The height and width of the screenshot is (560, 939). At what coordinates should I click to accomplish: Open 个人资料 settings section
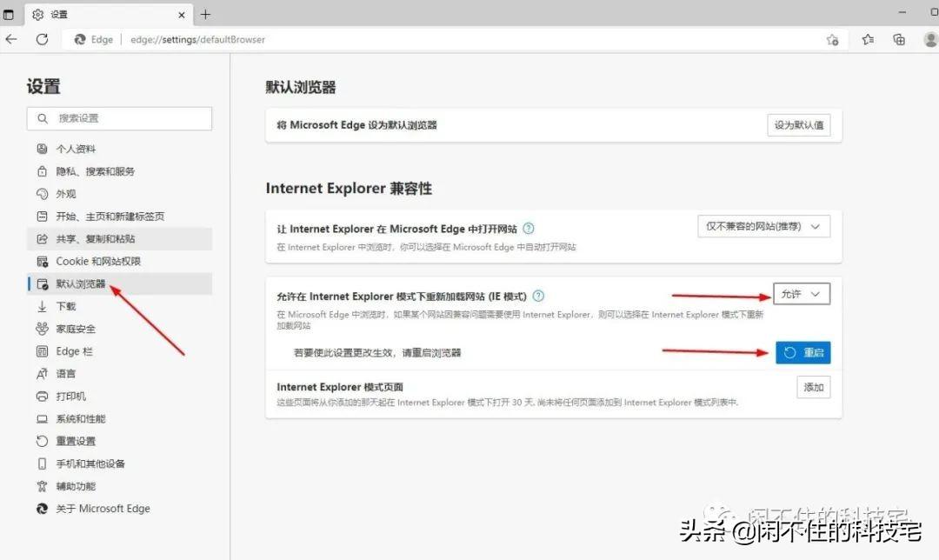[119, 149]
